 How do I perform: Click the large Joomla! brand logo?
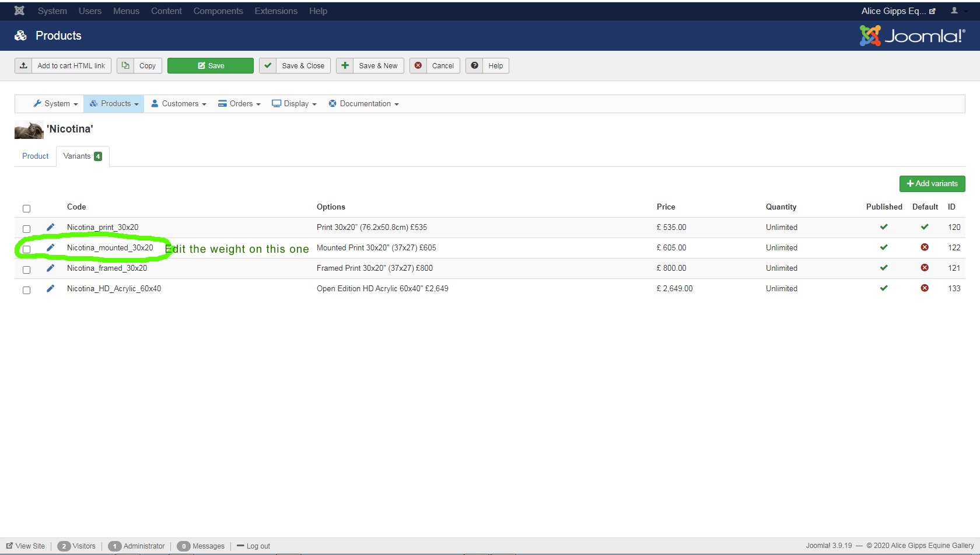[912, 36]
